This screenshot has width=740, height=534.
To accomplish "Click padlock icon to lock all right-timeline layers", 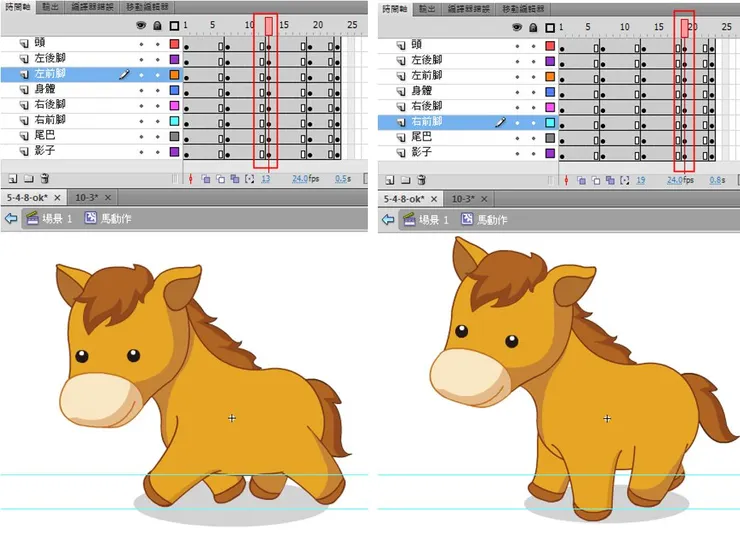I will 533,27.
